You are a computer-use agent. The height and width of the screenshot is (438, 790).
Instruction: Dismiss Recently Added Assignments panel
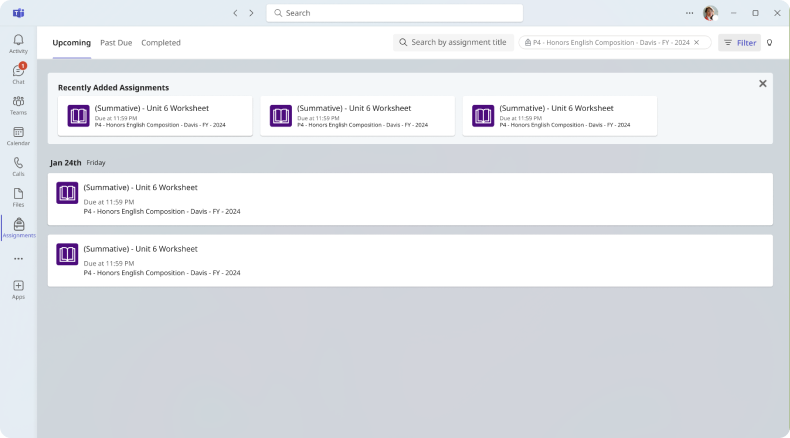(762, 84)
